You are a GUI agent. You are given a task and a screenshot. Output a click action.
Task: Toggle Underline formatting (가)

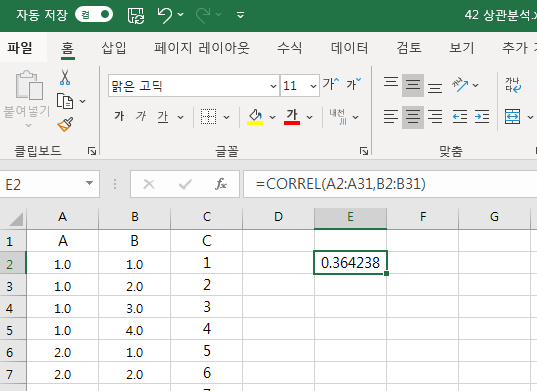pos(163,117)
